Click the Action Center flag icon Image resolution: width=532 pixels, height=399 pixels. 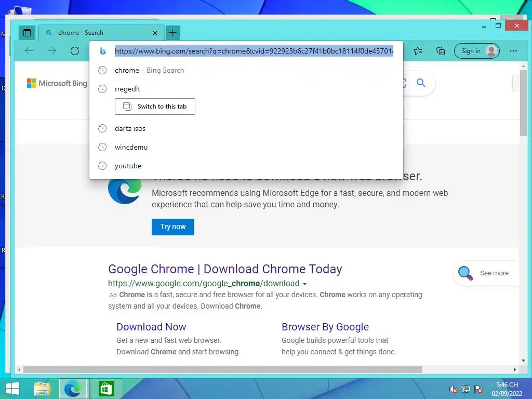click(478, 389)
